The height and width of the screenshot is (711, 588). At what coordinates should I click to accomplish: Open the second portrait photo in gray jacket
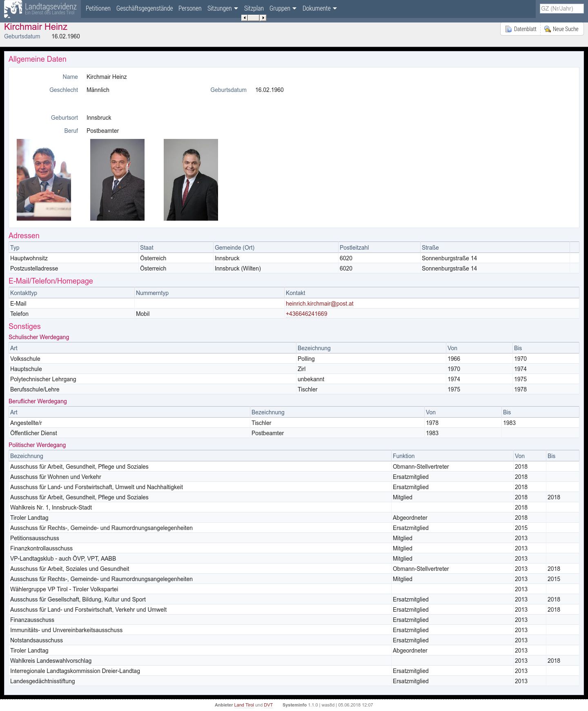pos(117,180)
